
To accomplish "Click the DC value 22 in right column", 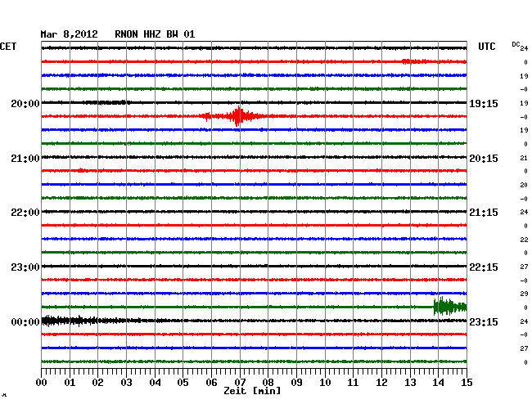I will (x=524, y=240).
